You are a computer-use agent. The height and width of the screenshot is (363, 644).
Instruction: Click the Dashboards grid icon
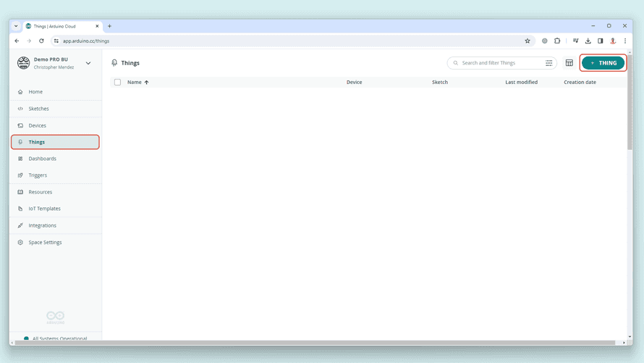pyautogui.click(x=20, y=159)
